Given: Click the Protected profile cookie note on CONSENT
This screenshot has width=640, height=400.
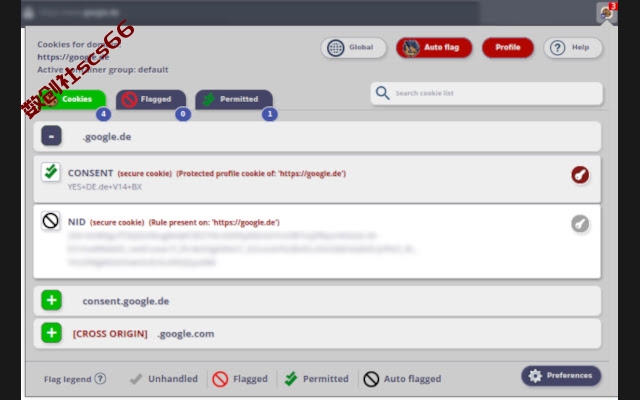Looking at the screenshot, I should pos(261,173).
